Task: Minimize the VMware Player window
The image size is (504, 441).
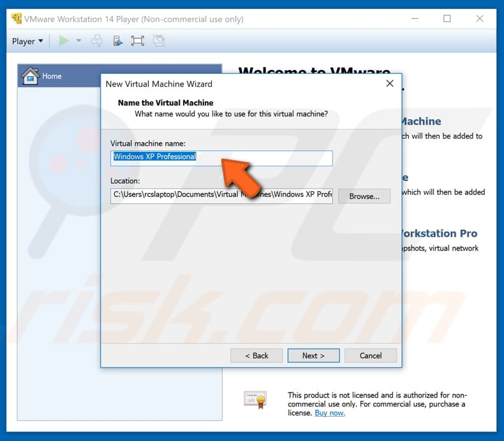Action: pyautogui.click(x=415, y=18)
